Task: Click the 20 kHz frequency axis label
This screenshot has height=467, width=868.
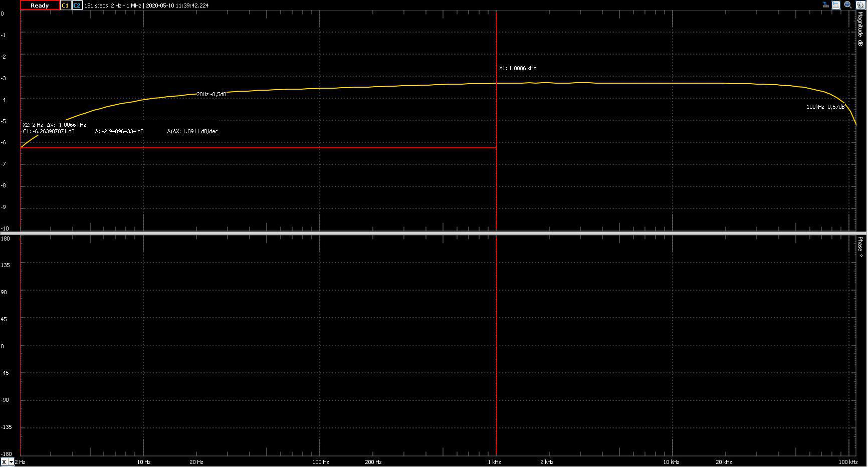Action: (x=724, y=462)
